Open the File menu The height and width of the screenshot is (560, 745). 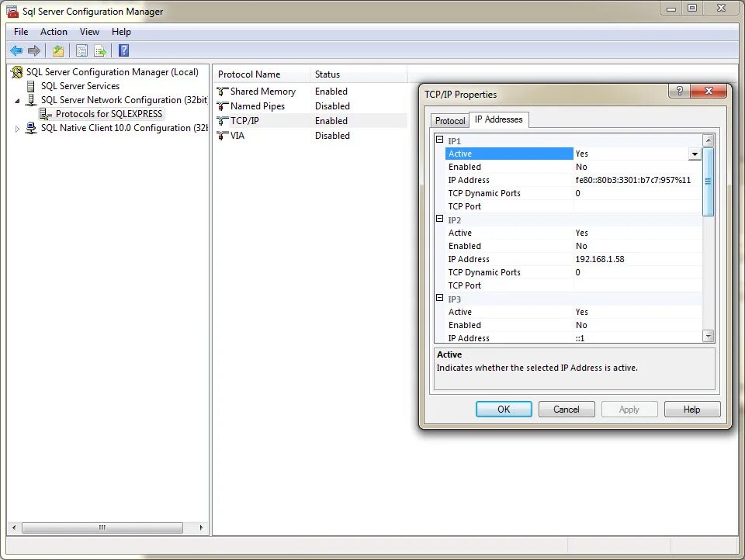pyautogui.click(x=21, y=31)
